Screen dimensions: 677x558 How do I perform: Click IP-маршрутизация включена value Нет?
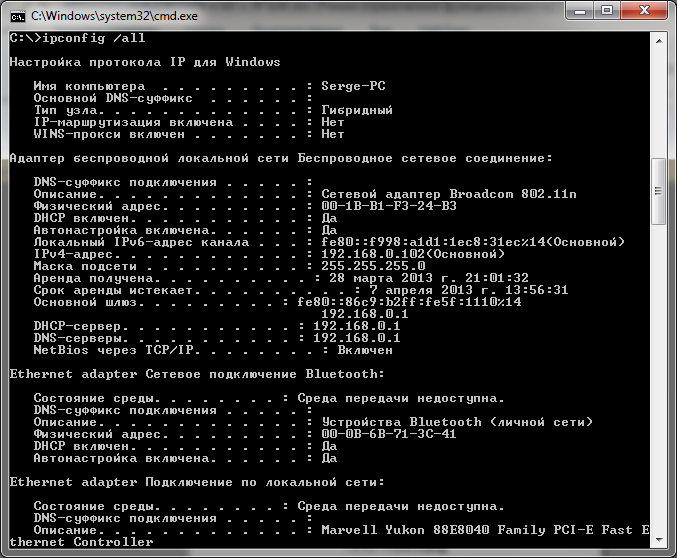(332, 122)
